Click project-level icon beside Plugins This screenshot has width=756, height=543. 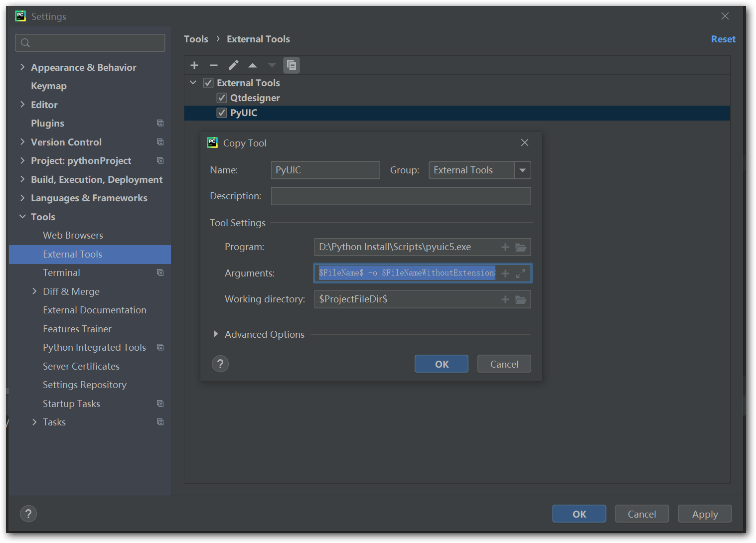click(160, 123)
